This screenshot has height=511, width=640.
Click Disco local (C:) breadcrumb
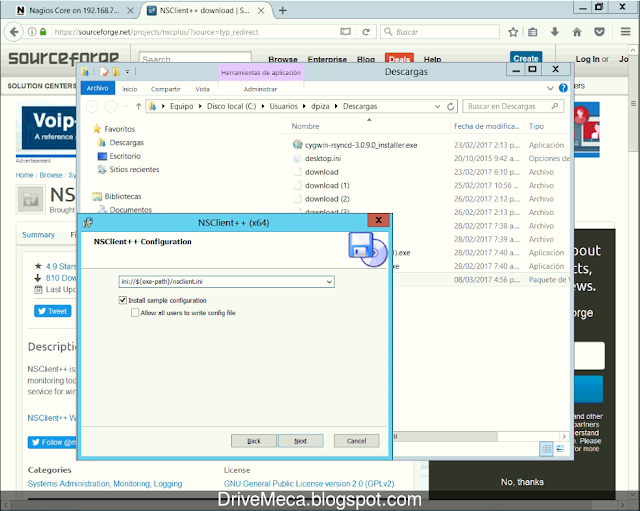[x=231, y=106]
